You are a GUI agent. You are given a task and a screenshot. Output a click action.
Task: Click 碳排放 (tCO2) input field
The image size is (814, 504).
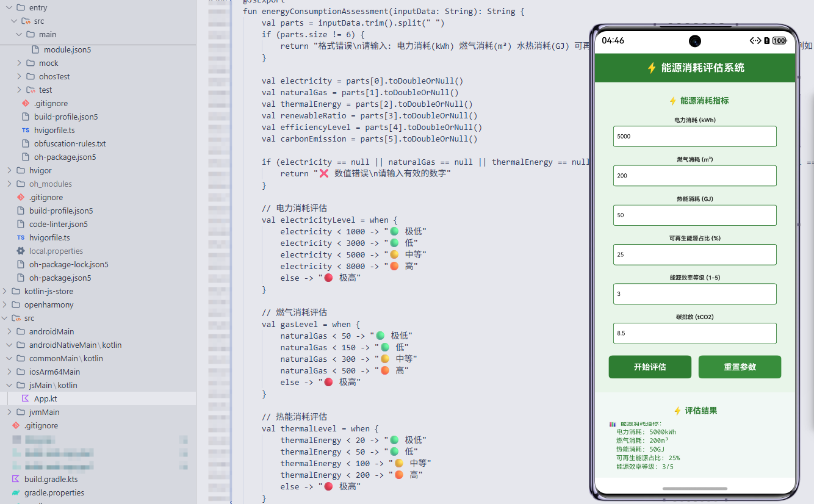694,333
